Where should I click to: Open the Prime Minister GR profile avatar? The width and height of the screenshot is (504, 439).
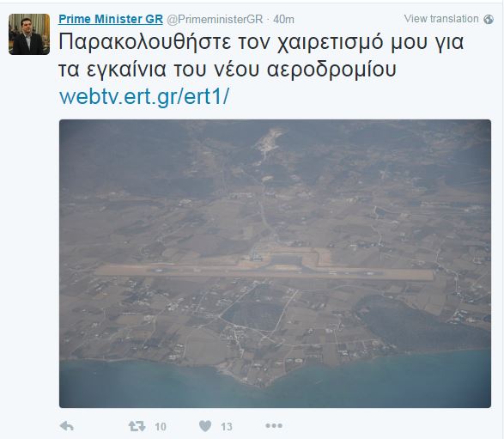coord(29,34)
